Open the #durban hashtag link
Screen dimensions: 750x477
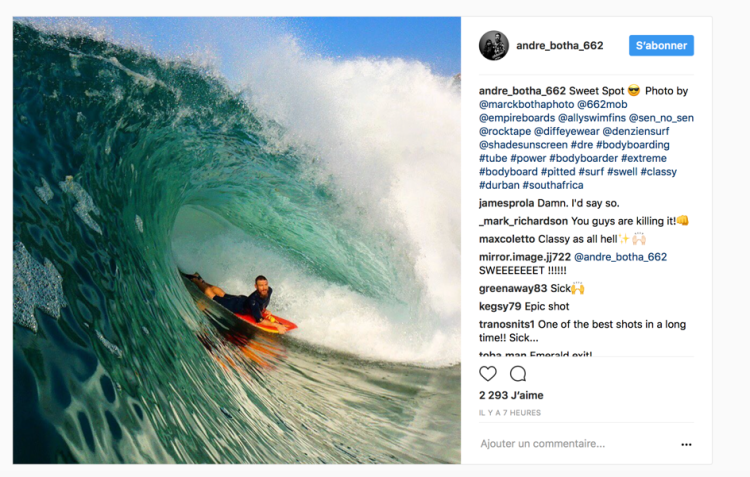[499, 185]
